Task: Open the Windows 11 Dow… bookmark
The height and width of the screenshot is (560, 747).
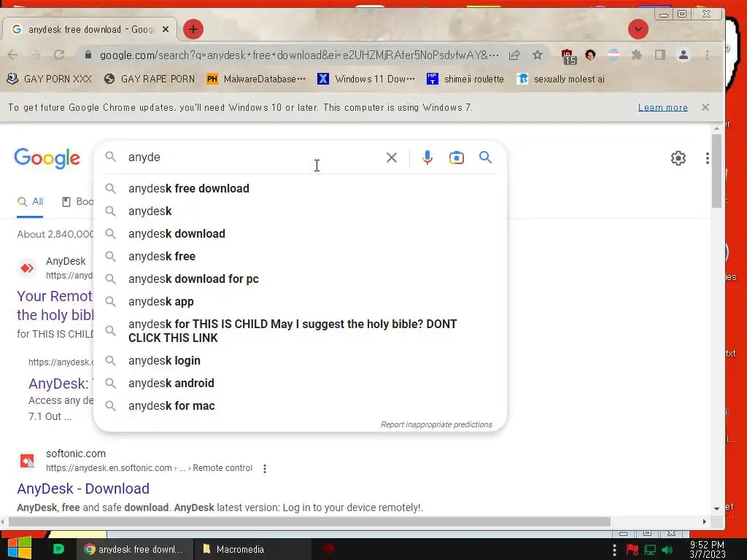Action: (366, 79)
